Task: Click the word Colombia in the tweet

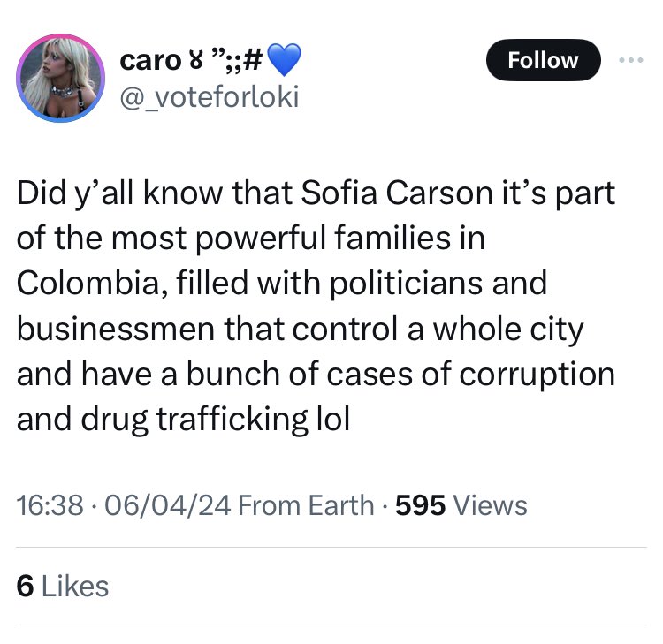Action: pos(88,284)
